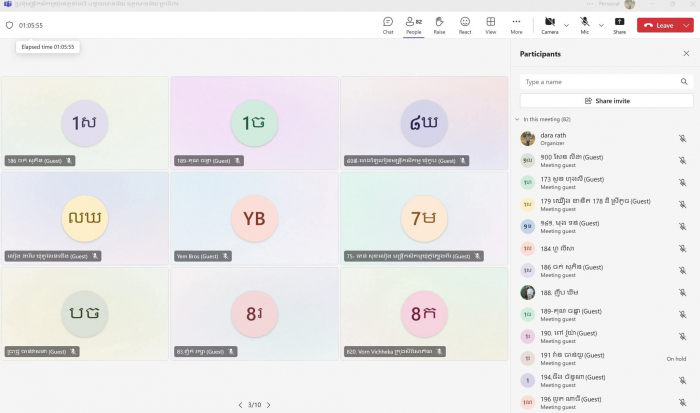Open the View layout options

[491, 24]
